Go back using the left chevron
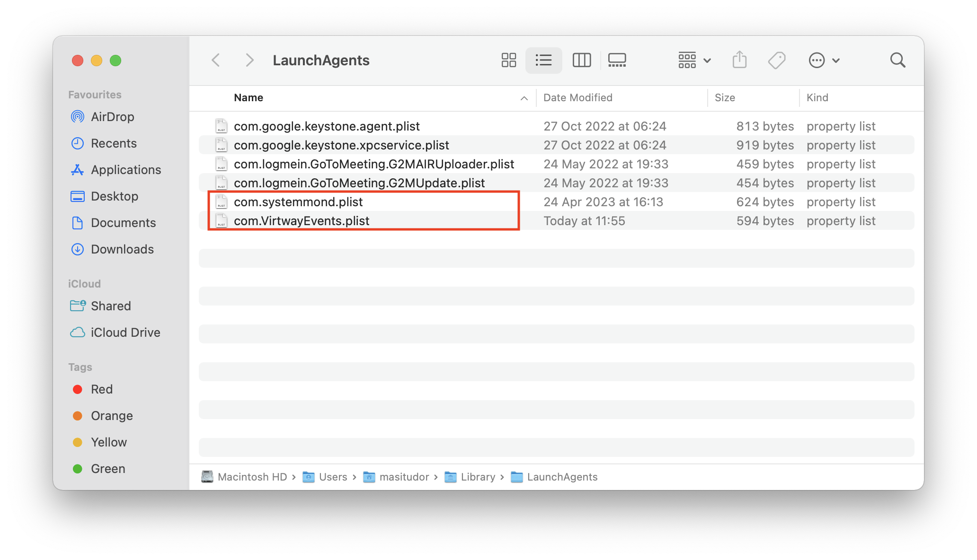This screenshot has width=977, height=560. (x=216, y=60)
